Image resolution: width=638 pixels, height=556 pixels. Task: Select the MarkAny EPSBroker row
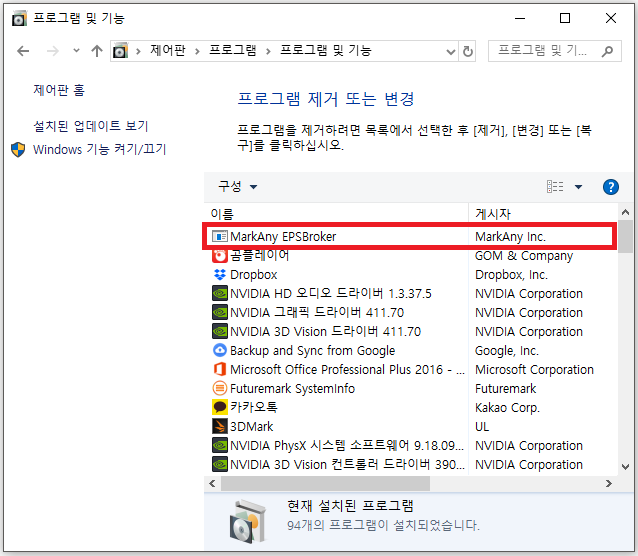pyautogui.click(x=410, y=236)
